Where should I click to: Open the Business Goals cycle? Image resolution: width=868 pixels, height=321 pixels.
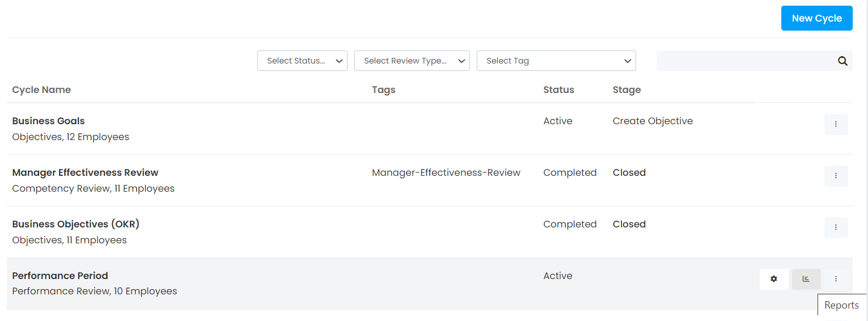(x=48, y=121)
